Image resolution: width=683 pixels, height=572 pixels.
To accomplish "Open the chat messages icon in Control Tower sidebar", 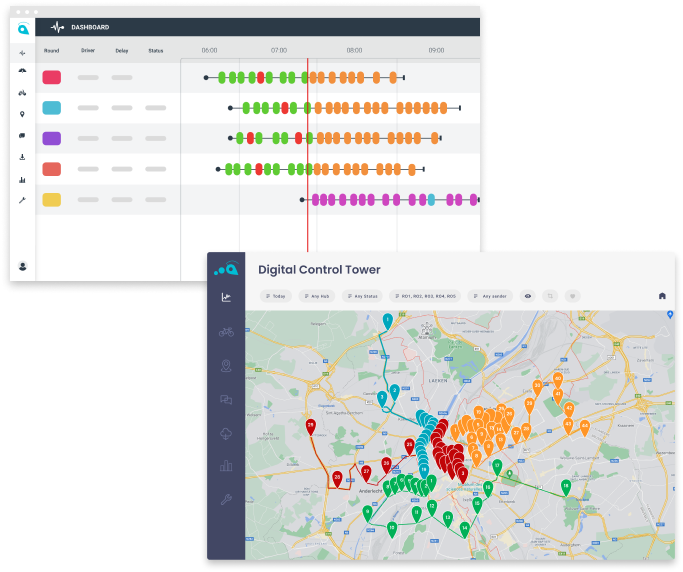I will (226, 399).
